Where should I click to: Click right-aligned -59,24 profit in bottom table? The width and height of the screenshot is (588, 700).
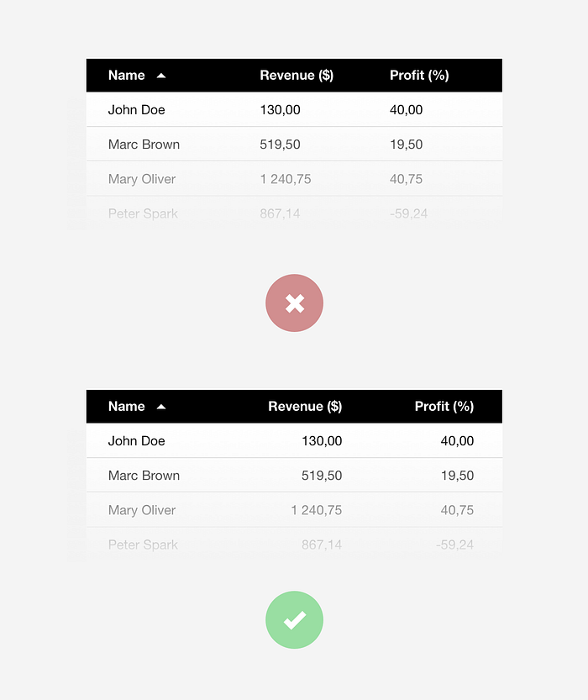click(x=455, y=545)
